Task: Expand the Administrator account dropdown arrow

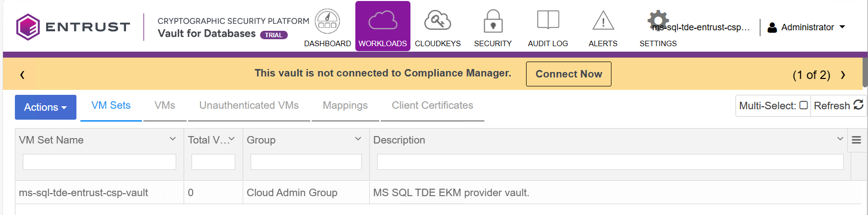Action: click(x=842, y=27)
